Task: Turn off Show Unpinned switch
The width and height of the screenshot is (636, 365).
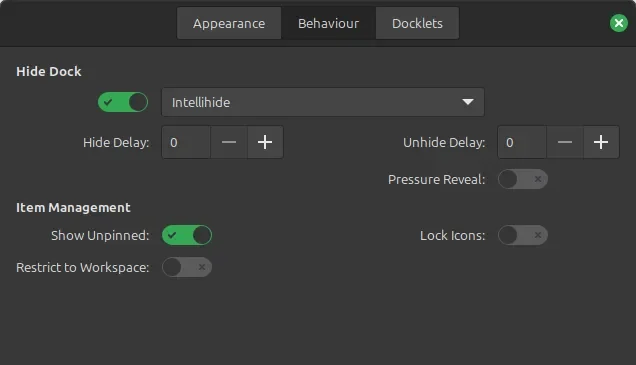Action: (x=187, y=235)
